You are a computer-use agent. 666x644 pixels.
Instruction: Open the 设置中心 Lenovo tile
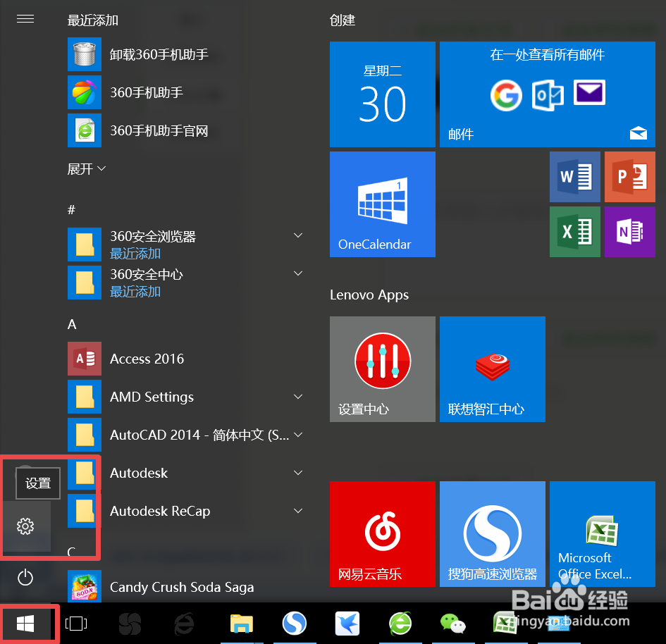click(382, 369)
